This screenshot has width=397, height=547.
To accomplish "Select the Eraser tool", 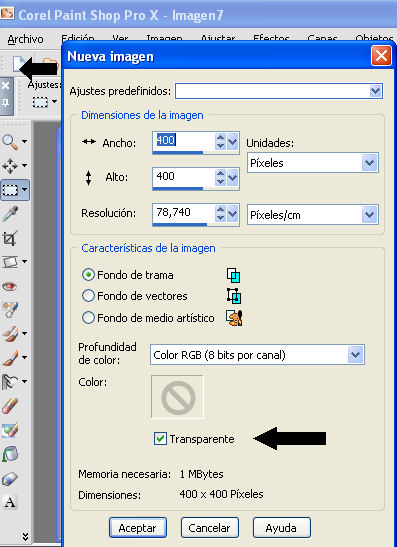I will [x=10, y=406].
